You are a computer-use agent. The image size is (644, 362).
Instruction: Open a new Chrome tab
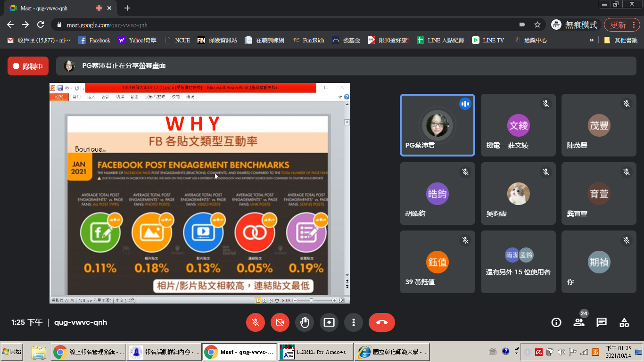coord(127,8)
